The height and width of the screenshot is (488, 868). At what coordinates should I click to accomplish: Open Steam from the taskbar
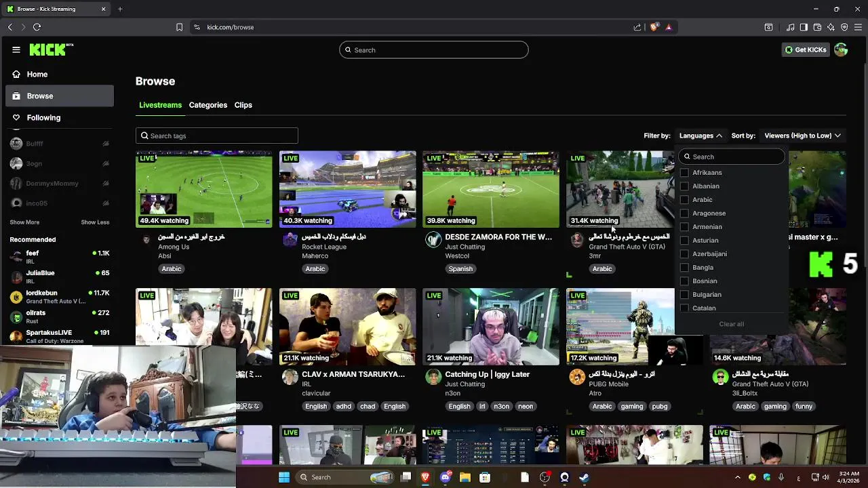coord(584,477)
